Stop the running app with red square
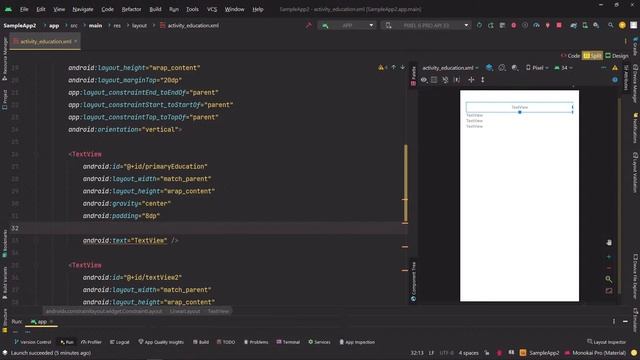Image resolution: width=640 pixels, height=360 pixels. point(559,25)
